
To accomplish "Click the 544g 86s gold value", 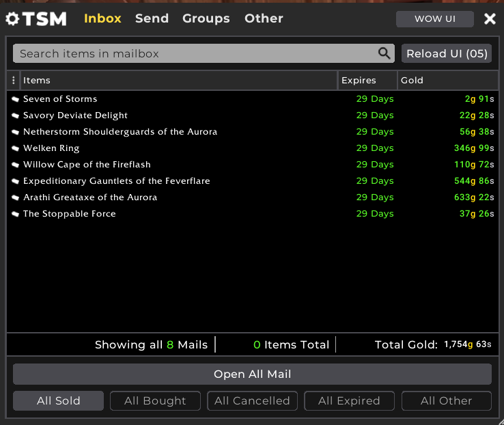I will pos(474,181).
